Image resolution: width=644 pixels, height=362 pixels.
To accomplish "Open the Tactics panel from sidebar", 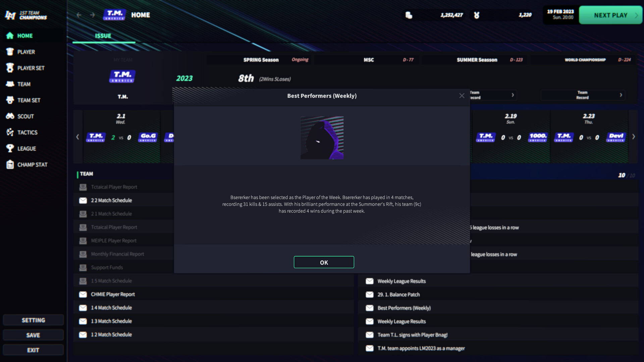I will [9, 132].
